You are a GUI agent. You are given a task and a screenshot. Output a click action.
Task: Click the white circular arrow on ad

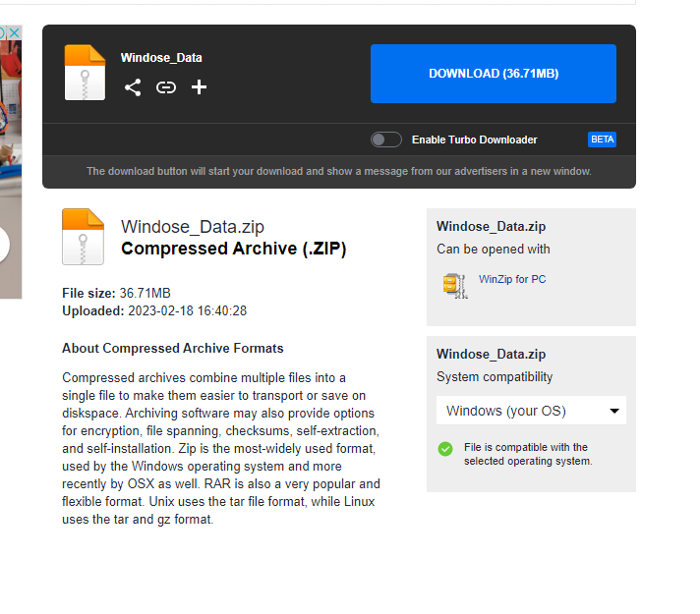click(x=3, y=244)
